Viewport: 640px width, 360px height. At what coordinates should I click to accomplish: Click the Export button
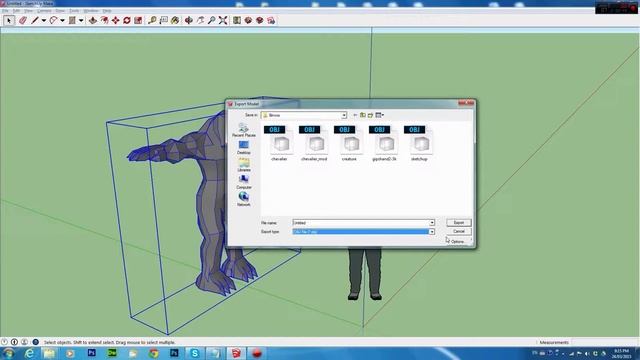click(x=459, y=222)
